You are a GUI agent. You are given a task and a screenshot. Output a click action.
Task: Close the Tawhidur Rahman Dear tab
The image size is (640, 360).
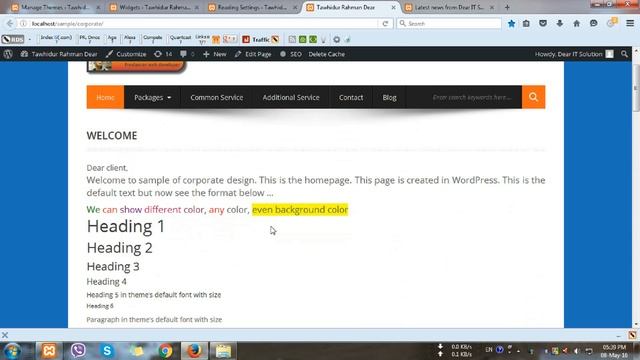(393, 7)
